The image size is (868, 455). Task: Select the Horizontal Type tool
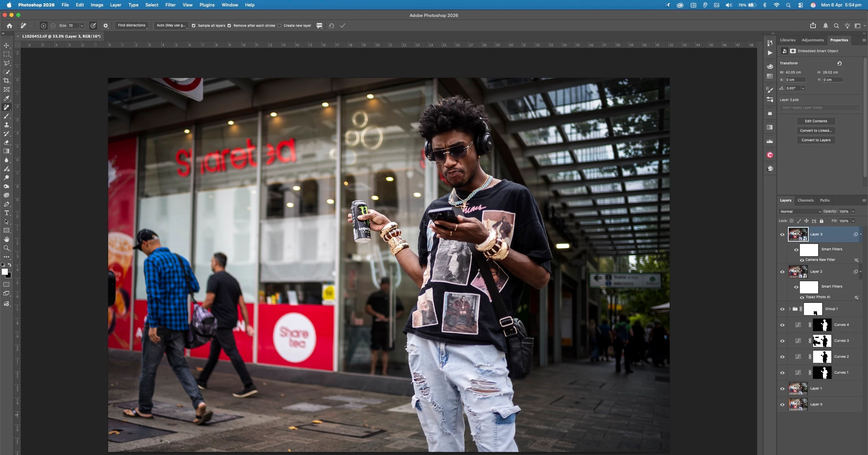coord(6,213)
